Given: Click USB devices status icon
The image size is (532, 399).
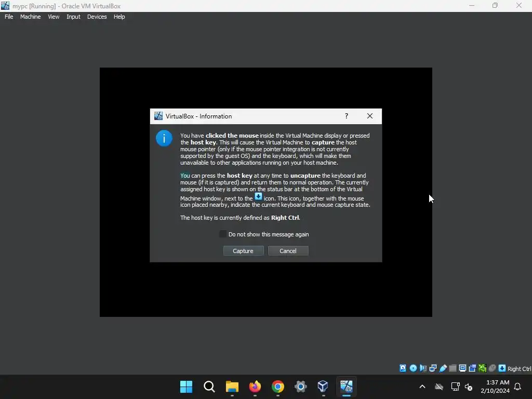Looking at the screenshot, I should click(x=443, y=368).
